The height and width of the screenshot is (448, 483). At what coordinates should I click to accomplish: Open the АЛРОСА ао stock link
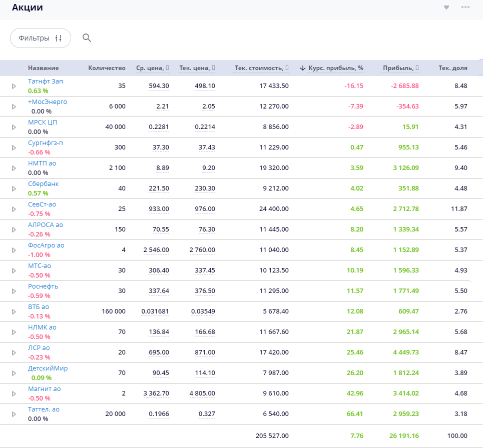pyautogui.click(x=46, y=225)
